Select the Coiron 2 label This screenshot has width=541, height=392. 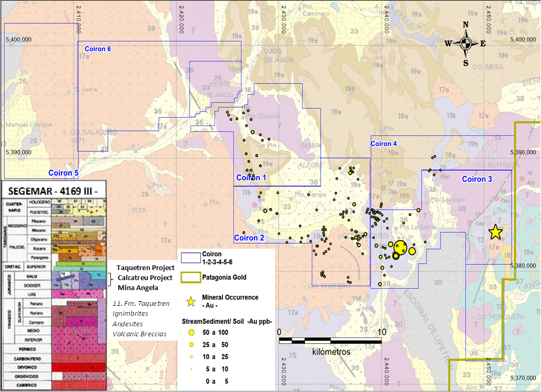click(x=249, y=238)
